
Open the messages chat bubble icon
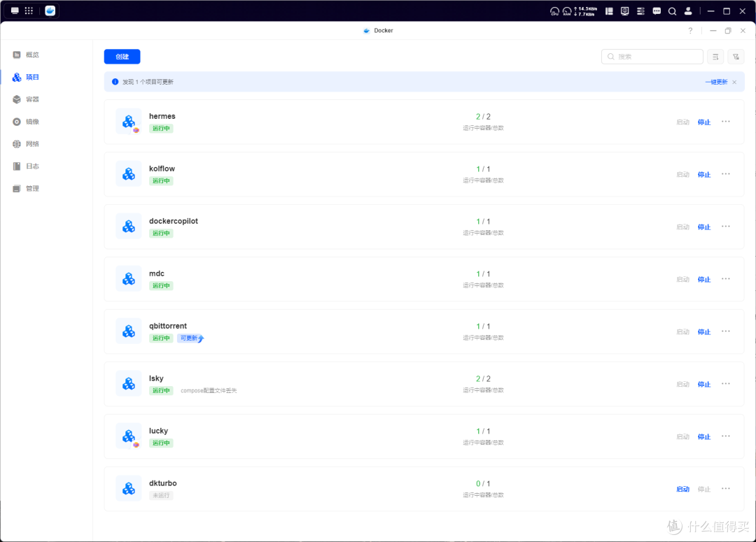tap(657, 11)
